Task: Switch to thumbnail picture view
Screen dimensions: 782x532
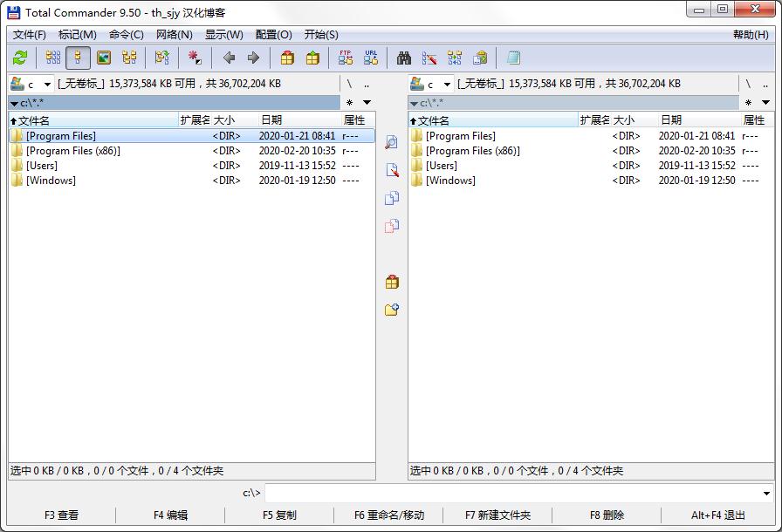Action: (104, 58)
